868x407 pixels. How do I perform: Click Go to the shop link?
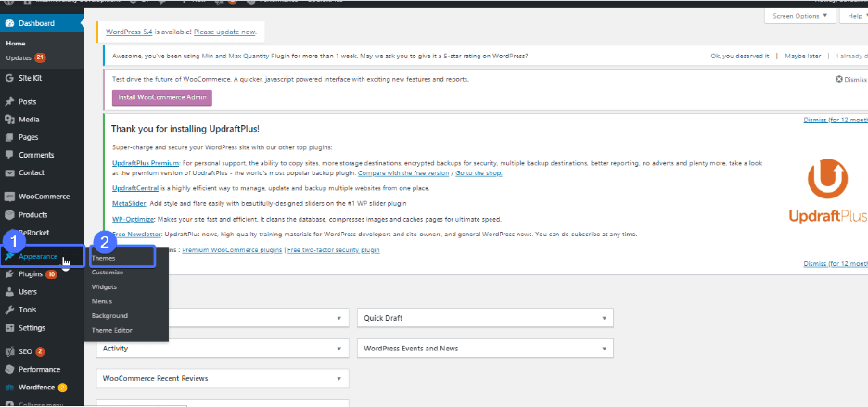tap(479, 172)
